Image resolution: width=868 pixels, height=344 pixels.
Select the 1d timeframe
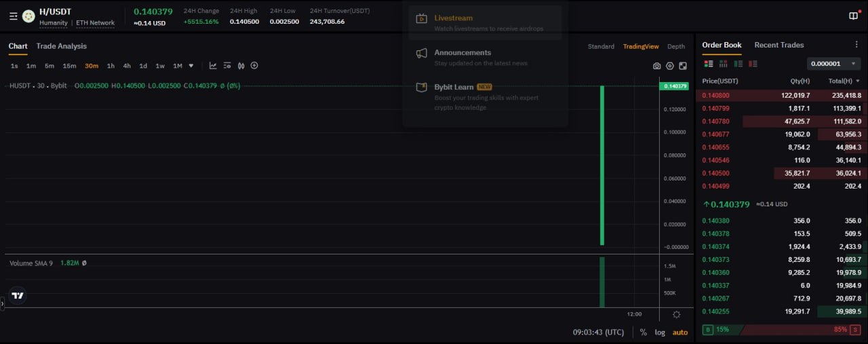point(143,66)
